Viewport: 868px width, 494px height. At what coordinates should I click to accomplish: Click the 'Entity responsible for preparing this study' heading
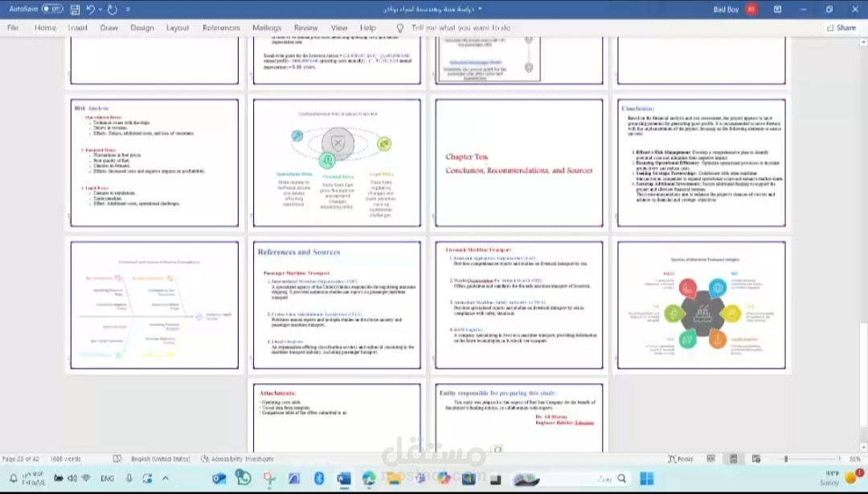[x=497, y=393]
